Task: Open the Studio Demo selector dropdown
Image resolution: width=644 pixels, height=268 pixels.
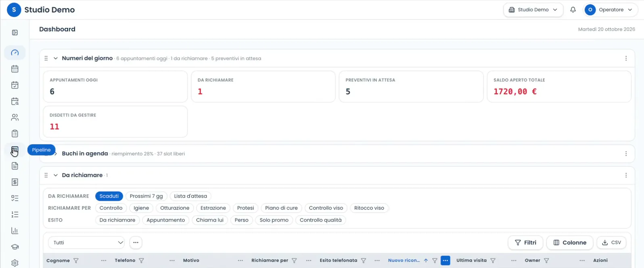Action: [x=533, y=10]
